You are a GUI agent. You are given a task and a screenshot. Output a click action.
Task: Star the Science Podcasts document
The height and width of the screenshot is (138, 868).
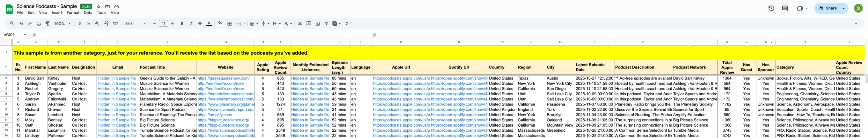(99, 6)
